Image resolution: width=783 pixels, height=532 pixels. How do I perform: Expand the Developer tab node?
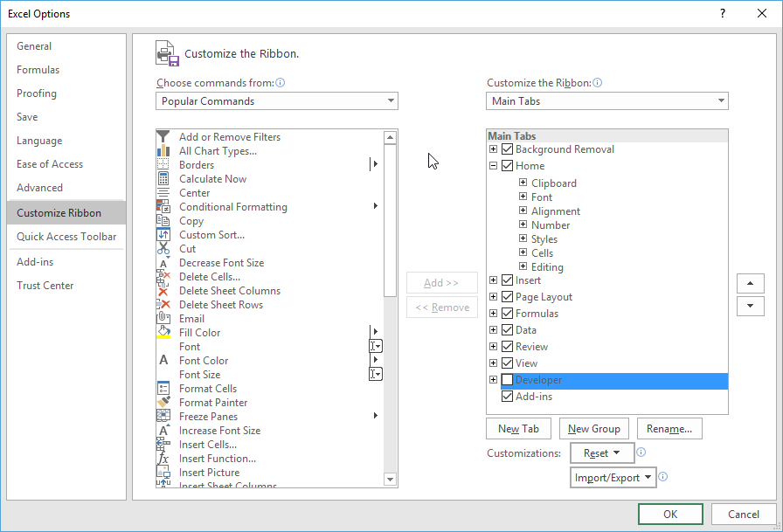[x=494, y=380]
